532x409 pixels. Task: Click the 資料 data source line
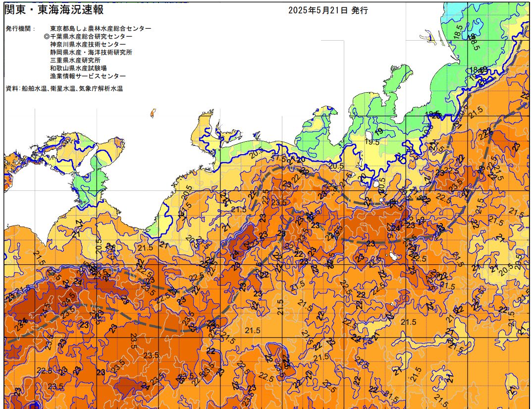point(64,89)
